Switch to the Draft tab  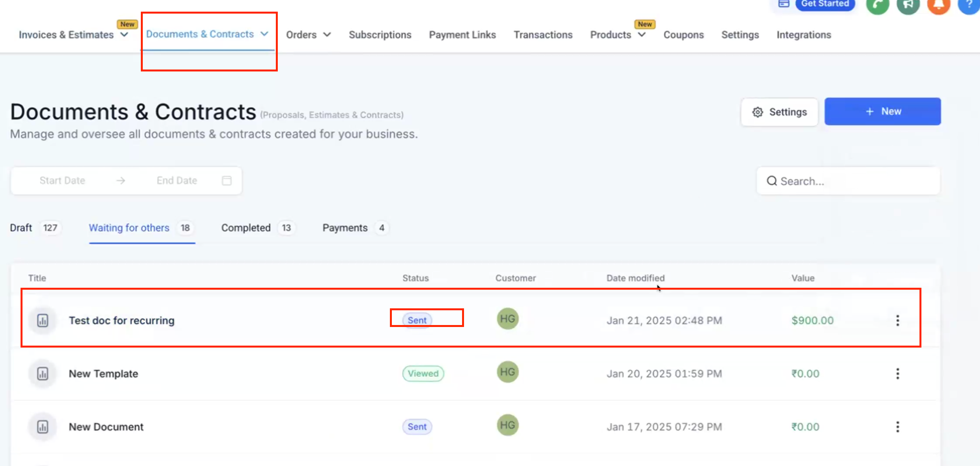pyautogui.click(x=21, y=228)
